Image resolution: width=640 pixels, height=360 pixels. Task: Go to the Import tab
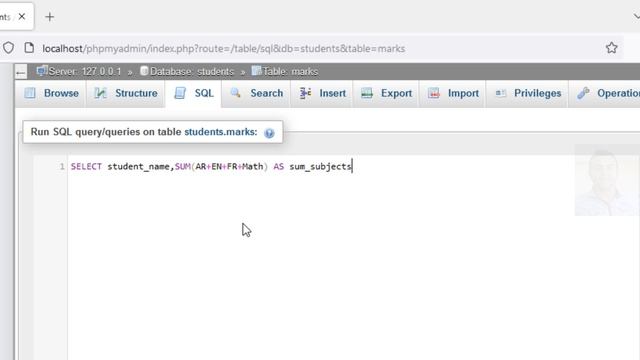click(453, 93)
